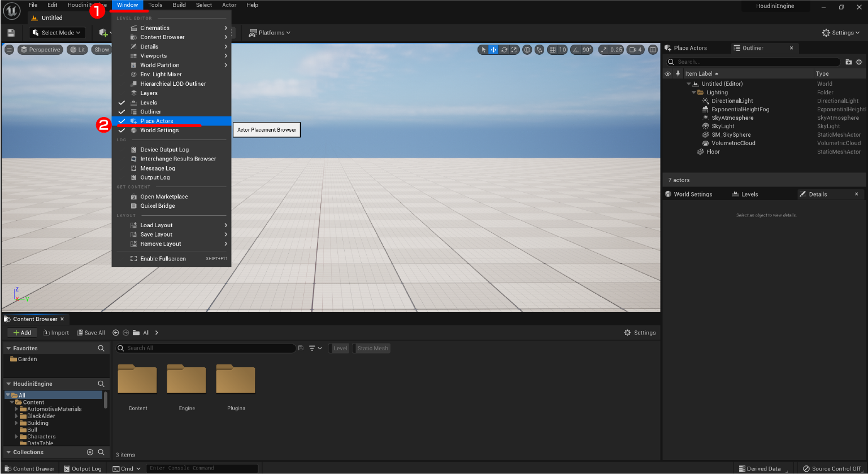Toggle visibility of the DirectionalLight actor
This screenshot has width=868, height=474.
tap(667, 101)
